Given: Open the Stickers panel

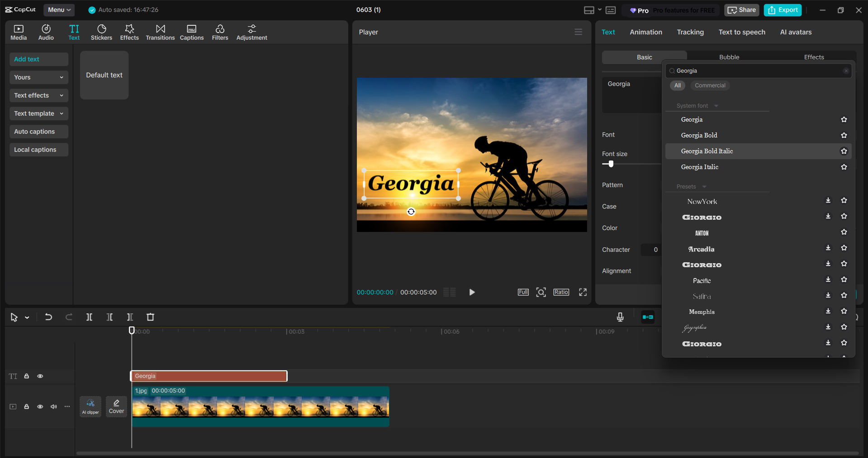Looking at the screenshot, I should coord(101,33).
